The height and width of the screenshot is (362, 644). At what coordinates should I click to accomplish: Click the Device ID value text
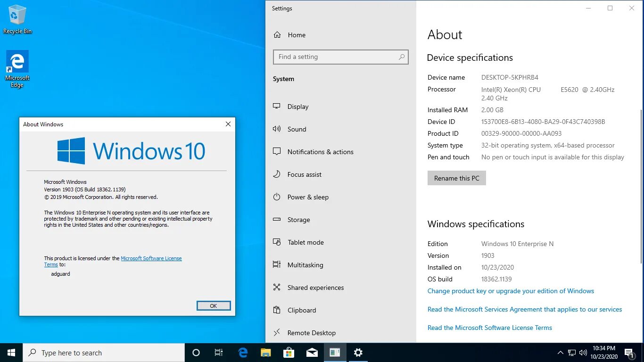[x=543, y=122]
